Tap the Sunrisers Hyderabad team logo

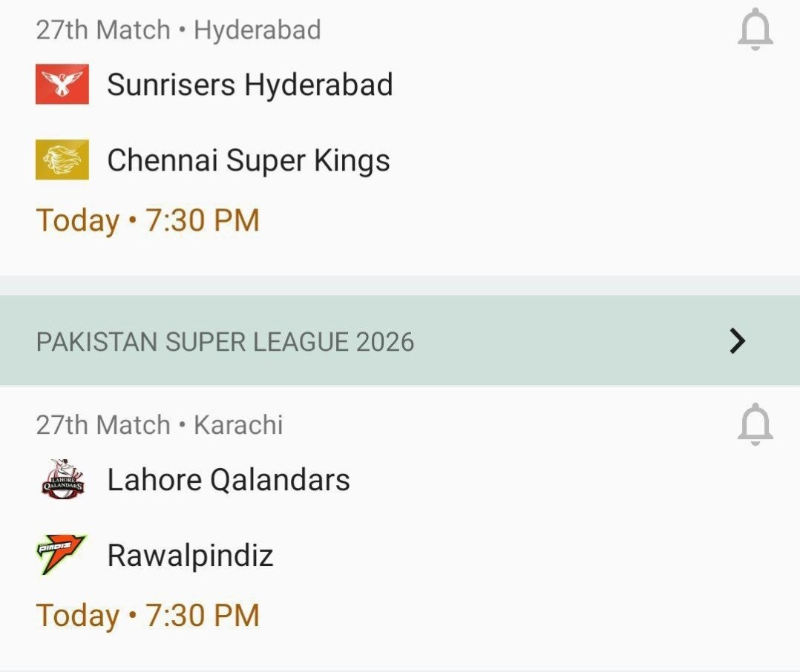(x=62, y=84)
